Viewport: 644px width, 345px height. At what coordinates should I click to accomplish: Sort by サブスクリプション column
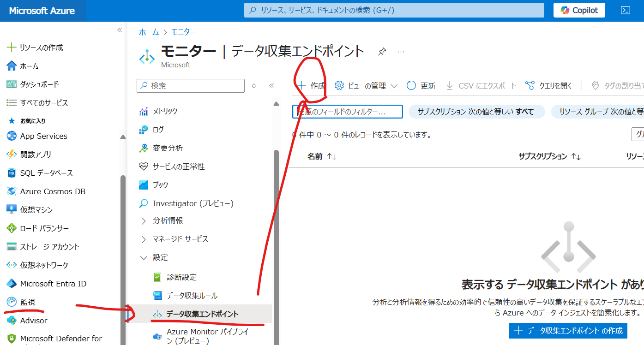[549, 156]
